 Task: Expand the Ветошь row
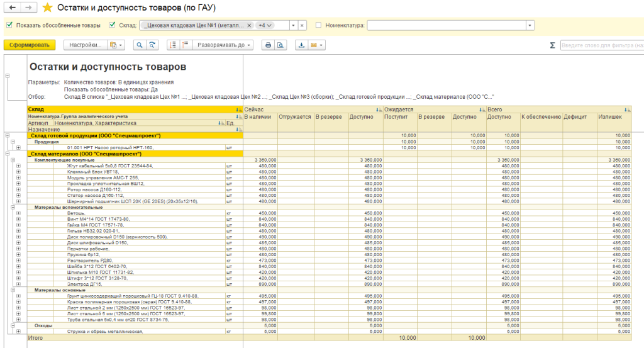tap(18, 213)
